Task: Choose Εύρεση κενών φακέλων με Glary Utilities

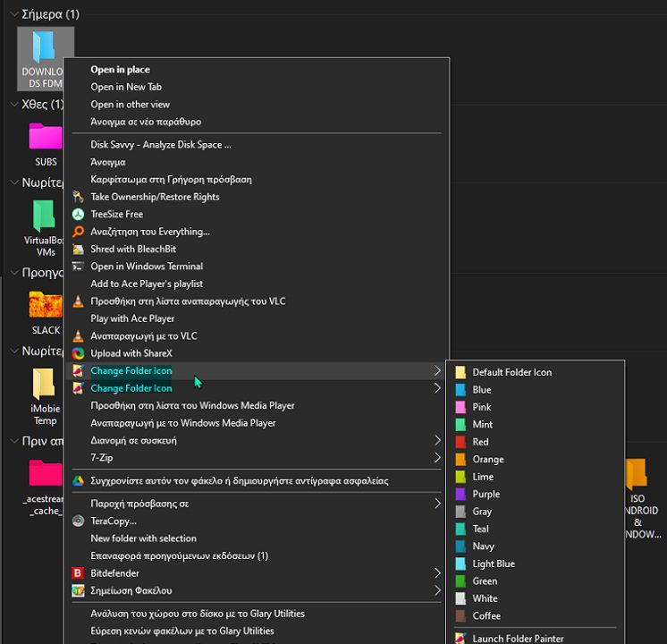Action: [x=257, y=631]
